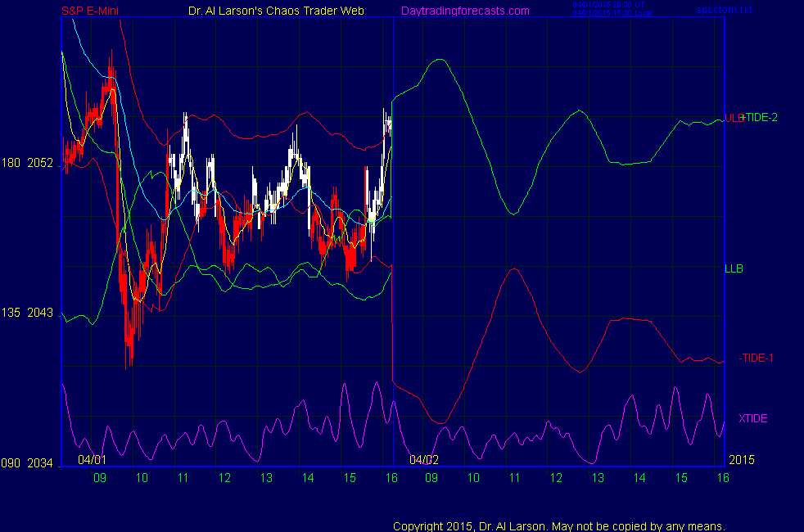Click the "180 2052" price axis label
This screenshot has height=532, width=804.
coord(27,163)
